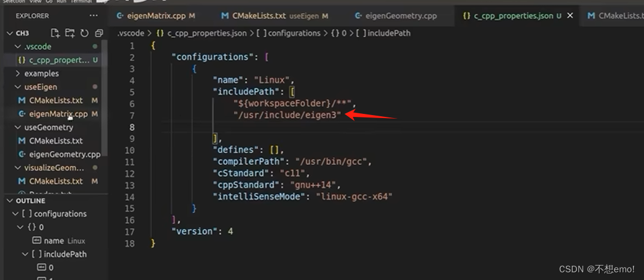Collapse configurations node in Outline
The image size is (644, 280).
[x=15, y=214]
